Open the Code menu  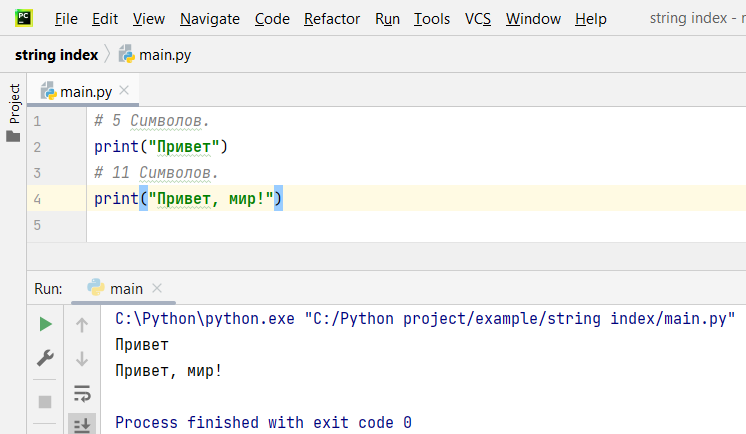pyautogui.click(x=272, y=19)
